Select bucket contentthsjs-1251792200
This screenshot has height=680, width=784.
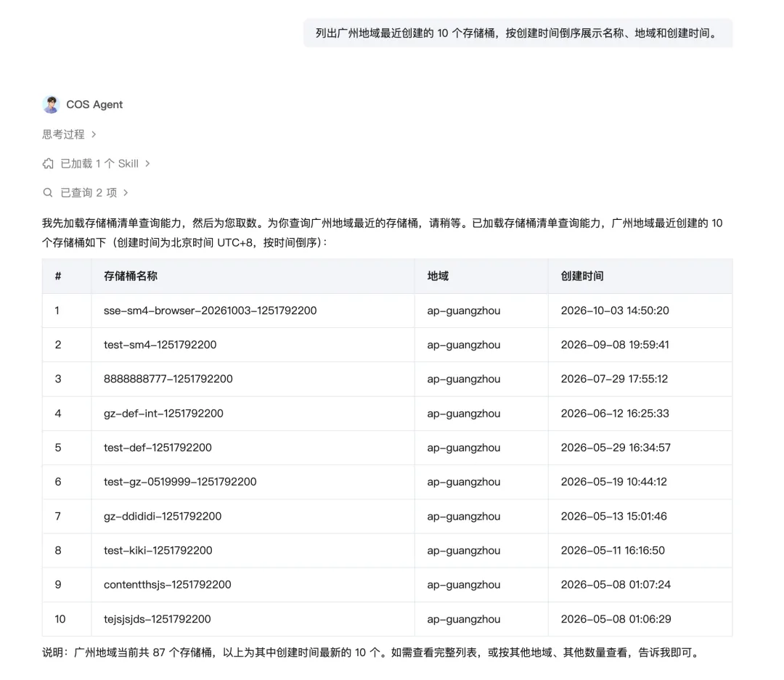pyautogui.click(x=168, y=584)
